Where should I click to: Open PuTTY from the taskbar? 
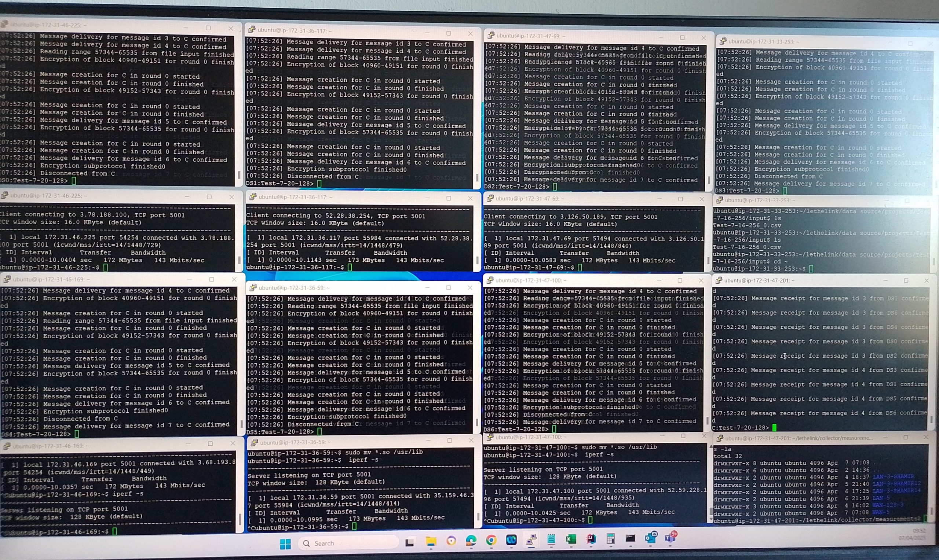tap(531, 540)
